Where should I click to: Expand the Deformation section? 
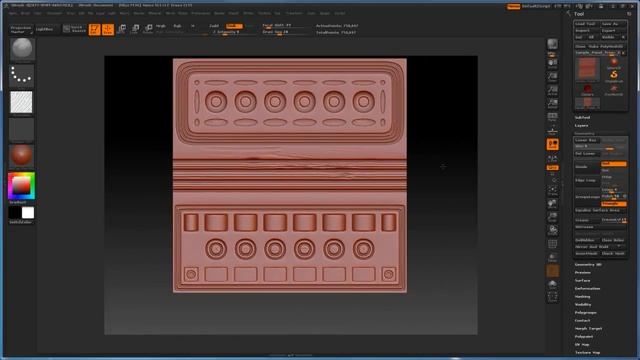[587, 289]
